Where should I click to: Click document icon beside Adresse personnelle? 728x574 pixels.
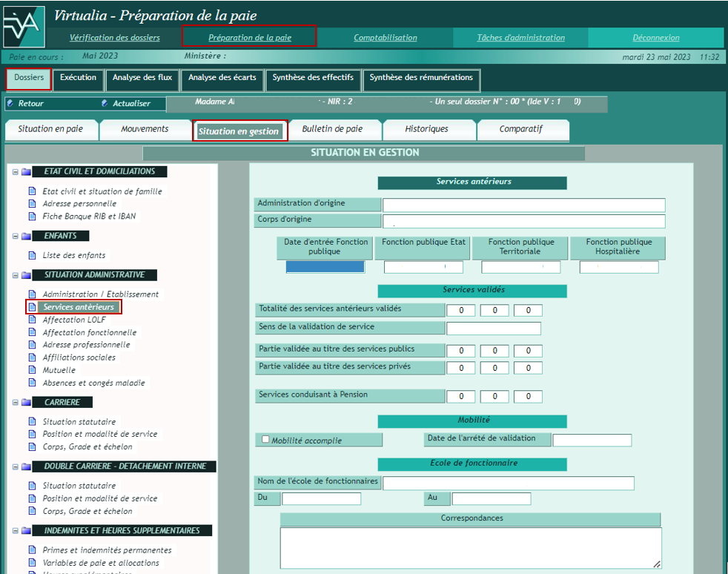tap(32, 204)
